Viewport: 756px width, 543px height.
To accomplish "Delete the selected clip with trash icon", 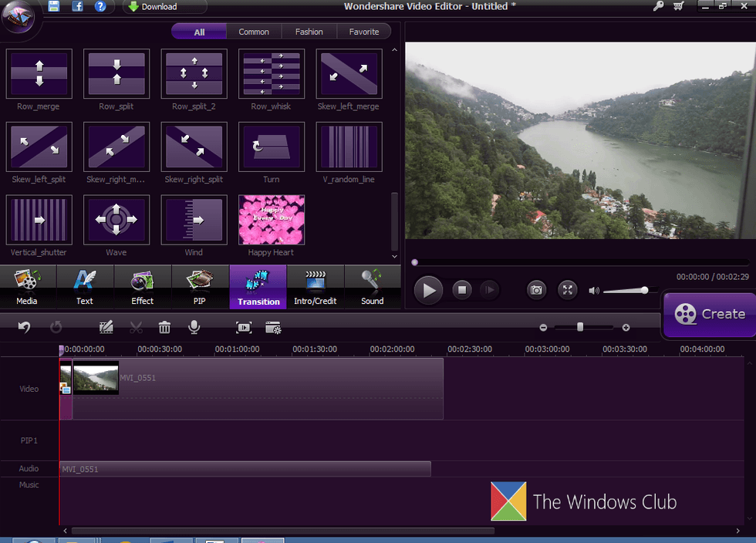I will (164, 328).
